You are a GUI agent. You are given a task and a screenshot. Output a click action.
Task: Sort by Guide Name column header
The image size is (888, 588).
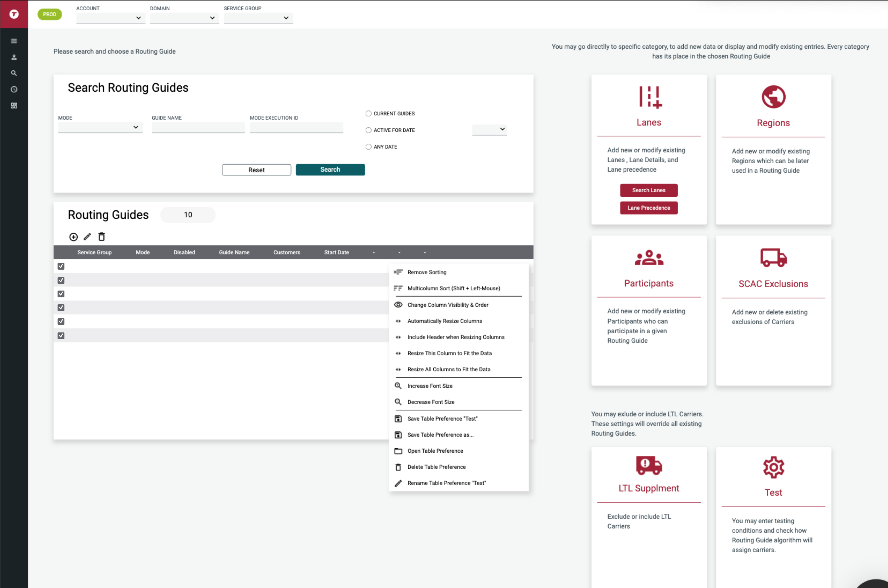pyautogui.click(x=234, y=252)
